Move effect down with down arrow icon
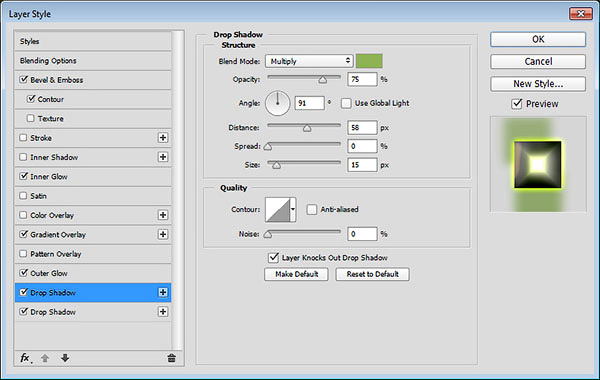The image size is (600, 380). point(65,358)
